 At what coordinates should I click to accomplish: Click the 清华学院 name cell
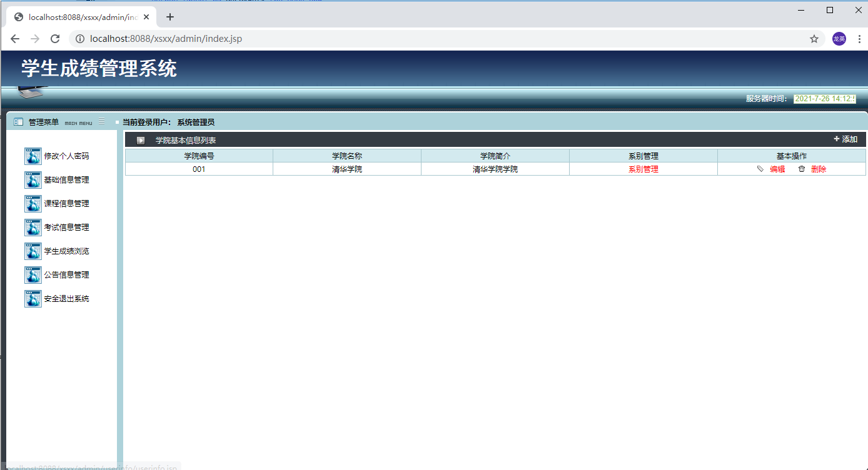[347, 169]
